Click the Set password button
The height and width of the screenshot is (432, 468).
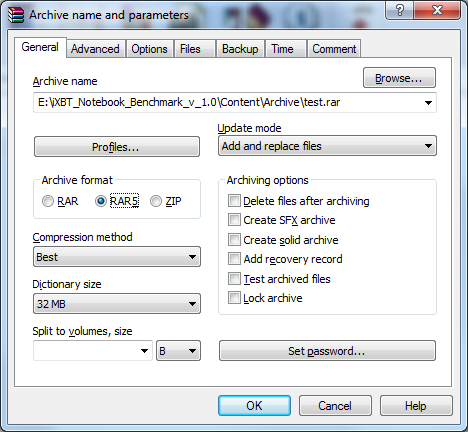(x=327, y=351)
